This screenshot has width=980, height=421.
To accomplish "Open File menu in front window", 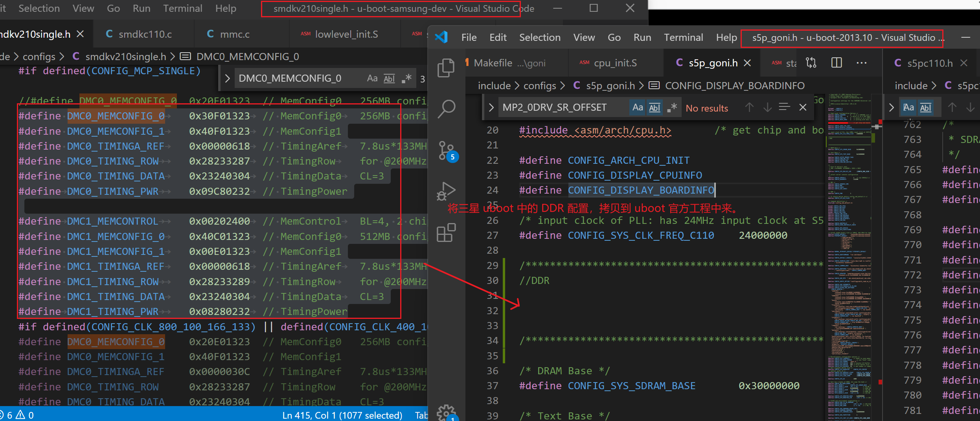I will pos(469,37).
